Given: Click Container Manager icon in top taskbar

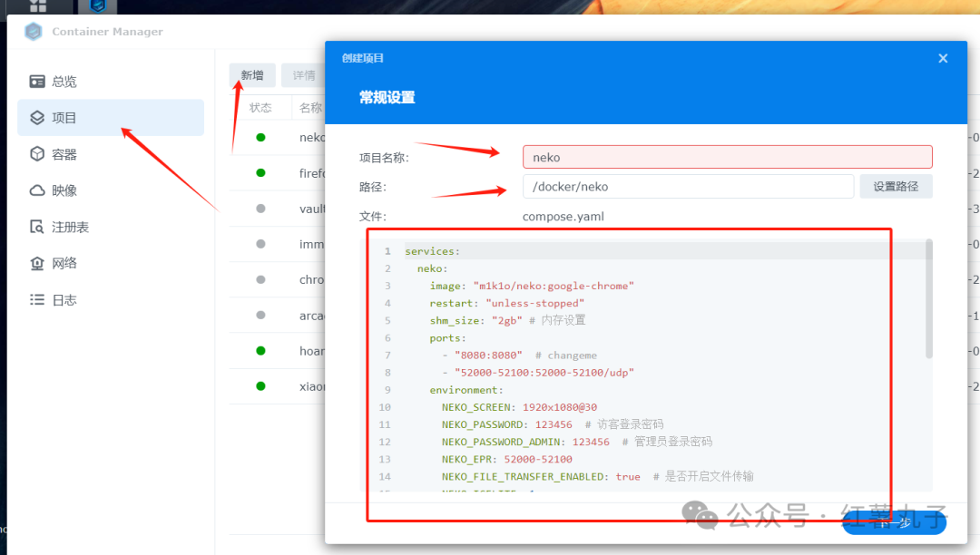Looking at the screenshot, I should (97, 6).
